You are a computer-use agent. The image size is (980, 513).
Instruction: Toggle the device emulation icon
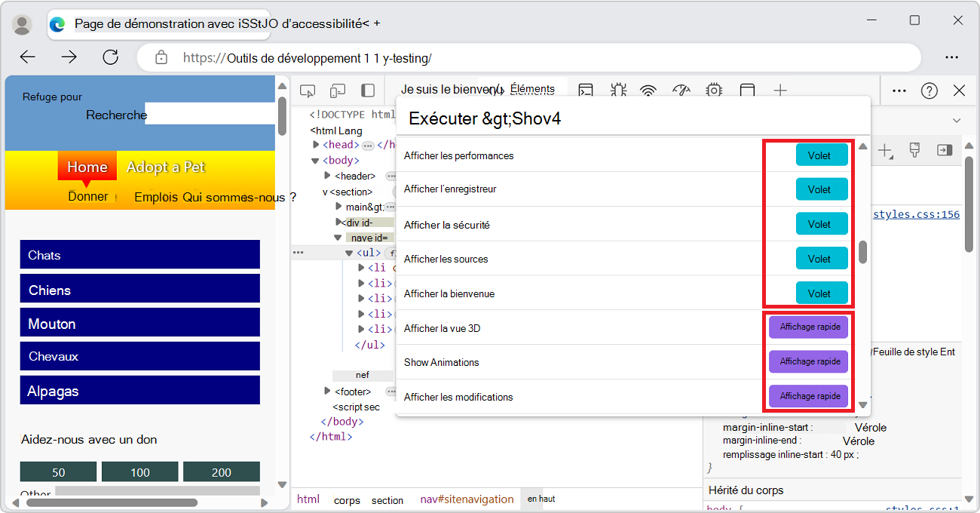(337, 91)
